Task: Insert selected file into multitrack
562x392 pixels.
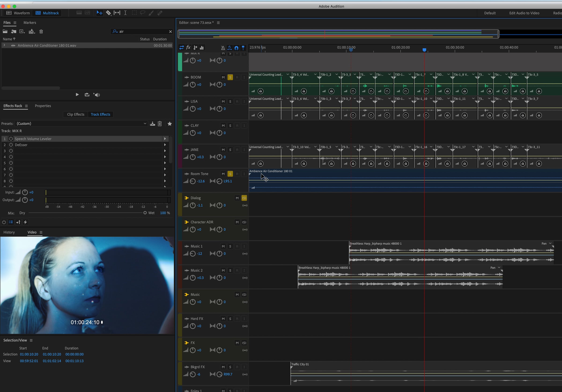Action: [x=32, y=31]
